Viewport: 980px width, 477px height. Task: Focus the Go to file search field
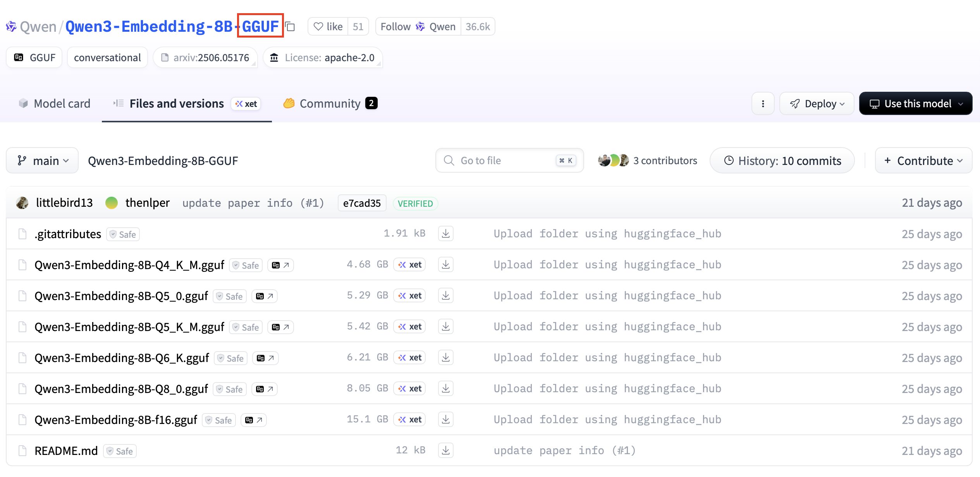tap(509, 160)
